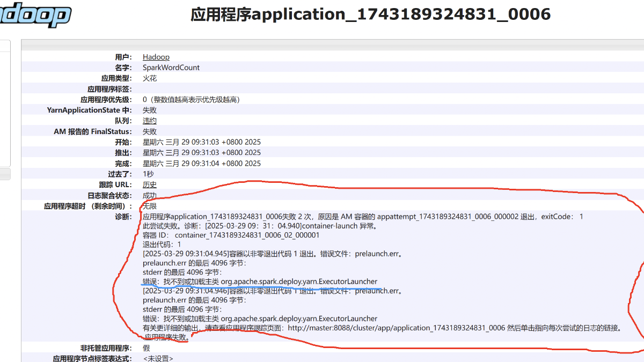Screen dimensions: 644x362
Task: Click the 应用程序失败 text
Action: 166,337
